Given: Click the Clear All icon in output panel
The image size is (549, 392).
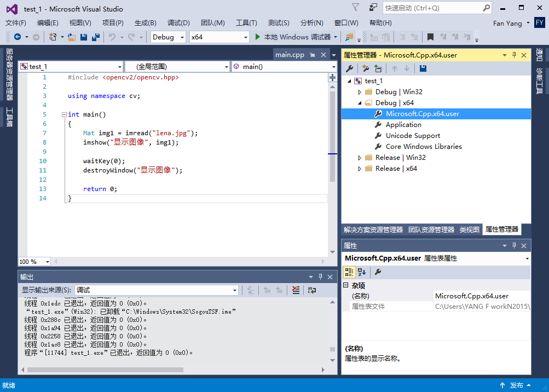Looking at the screenshot, I should (x=296, y=290).
